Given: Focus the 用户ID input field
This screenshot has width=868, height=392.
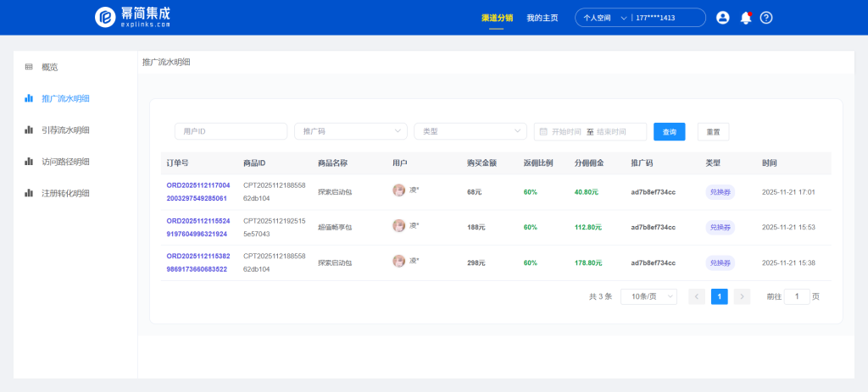Looking at the screenshot, I should pos(231,131).
